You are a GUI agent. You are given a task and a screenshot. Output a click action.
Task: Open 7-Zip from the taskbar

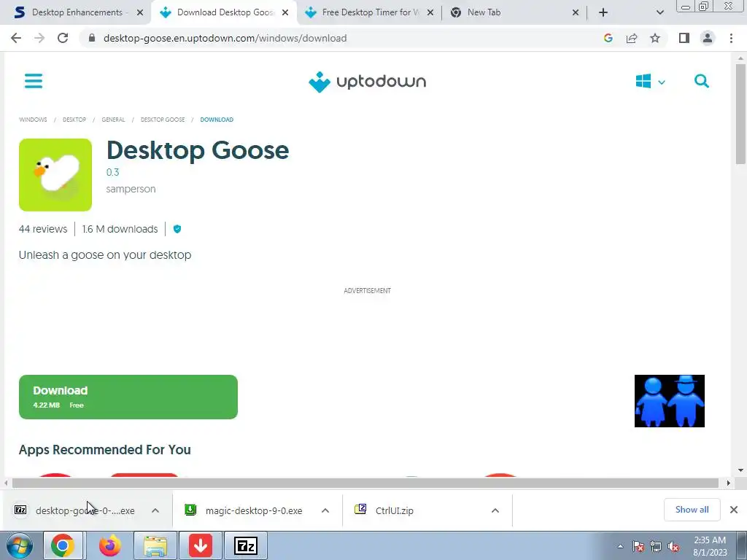click(246, 545)
